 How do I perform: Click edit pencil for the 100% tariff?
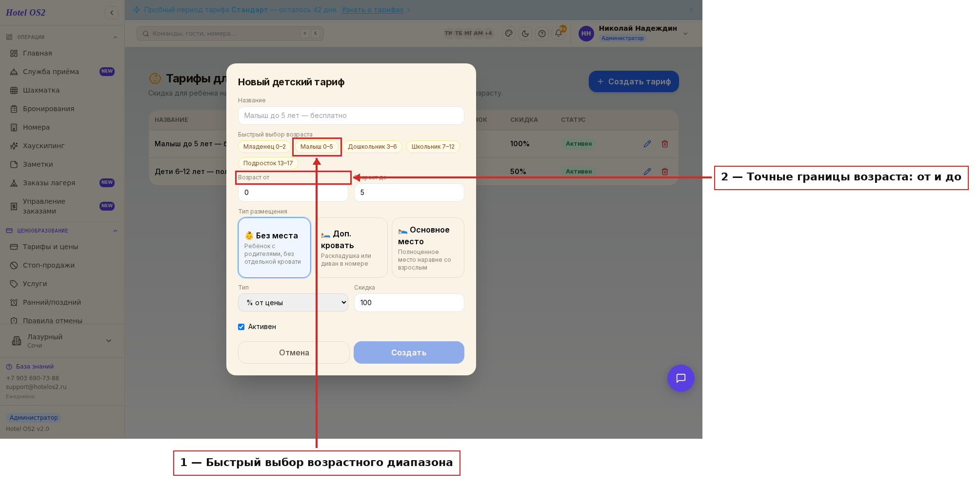(x=647, y=144)
